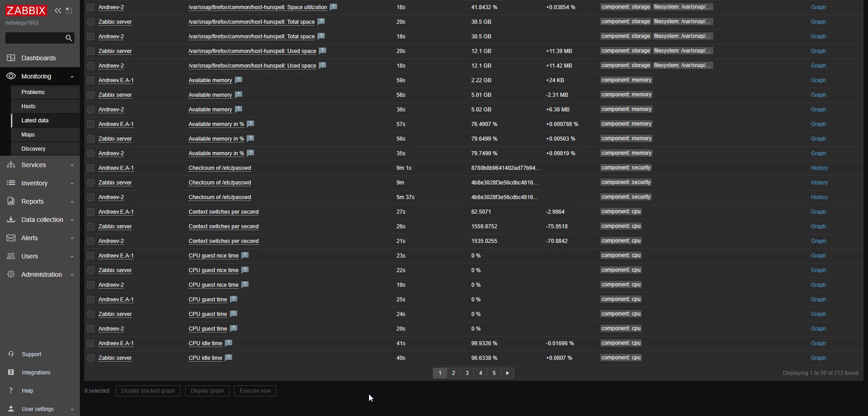
Task: Click the Execute now button
Action: click(255, 391)
